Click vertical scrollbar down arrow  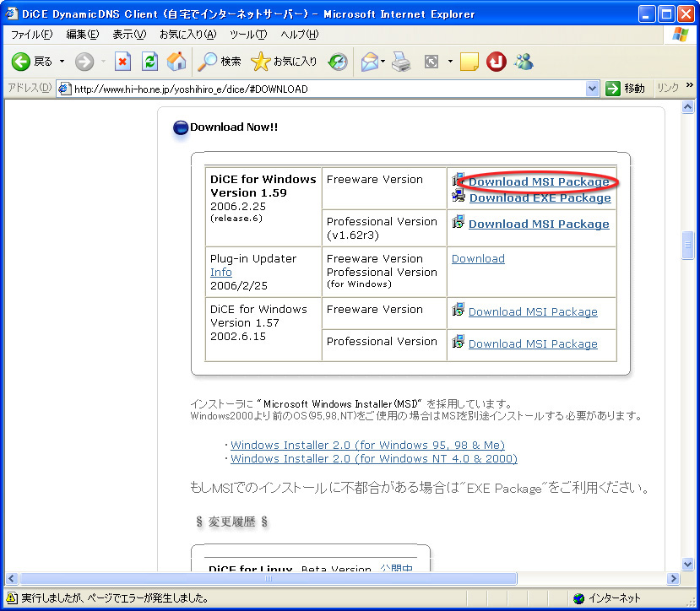pos(687,564)
